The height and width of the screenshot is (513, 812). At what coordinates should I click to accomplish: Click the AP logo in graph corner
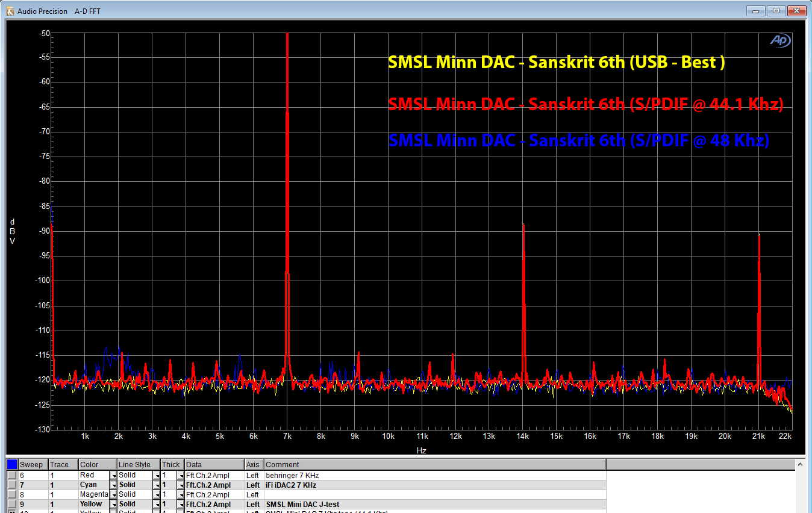[780, 40]
